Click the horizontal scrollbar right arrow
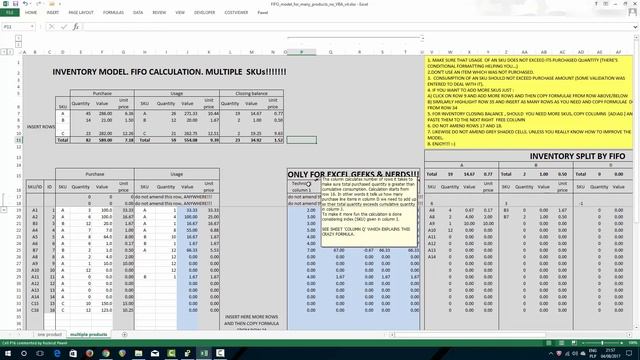Image resolution: width=640 pixels, height=360 pixels. coord(629,335)
